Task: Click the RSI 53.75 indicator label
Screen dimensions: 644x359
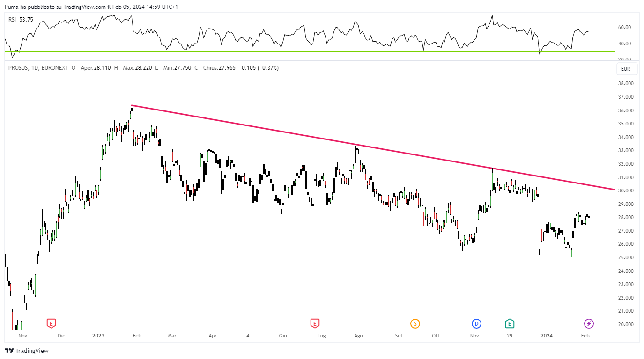Action: pyautogui.click(x=21, y=19)
